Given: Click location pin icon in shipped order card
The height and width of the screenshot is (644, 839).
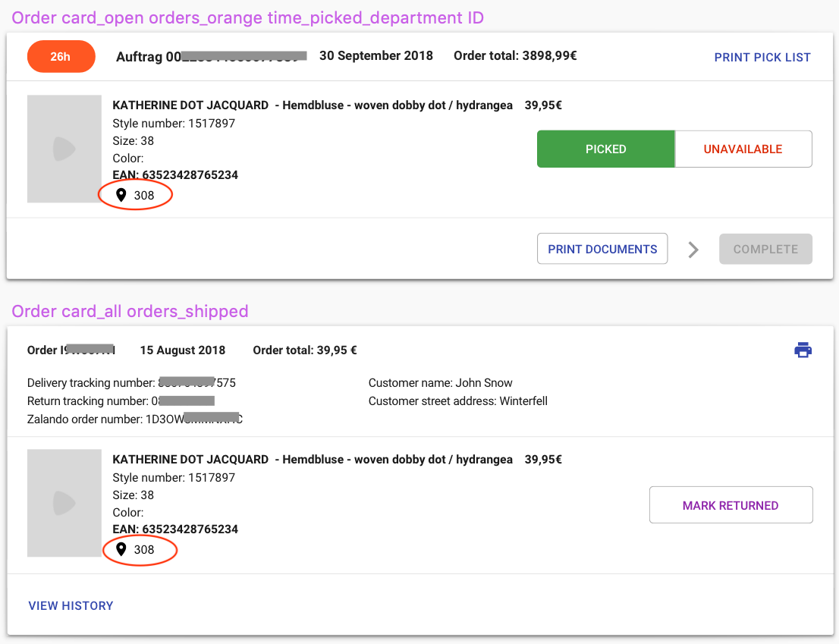Looking at the screenshot, I should click(x=121, y=549).
